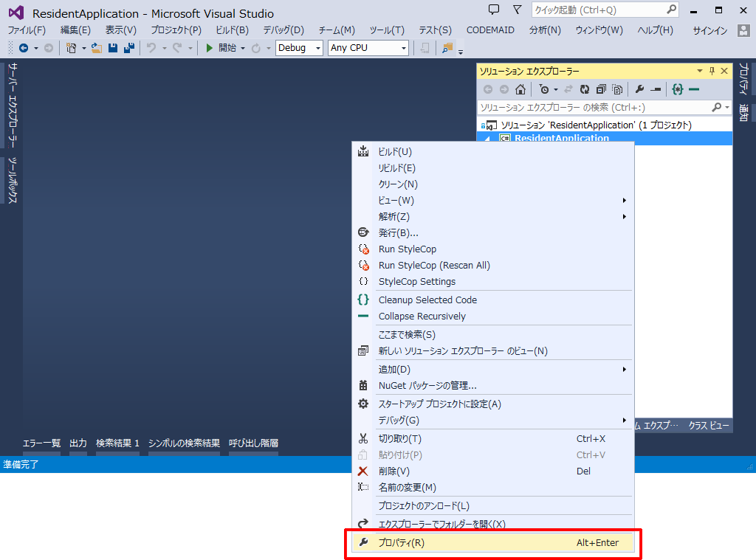The height and width of the screenshot is (560, 756).
Task: Click the Home icon in Solution Explorer
Action: pos(520,89)
